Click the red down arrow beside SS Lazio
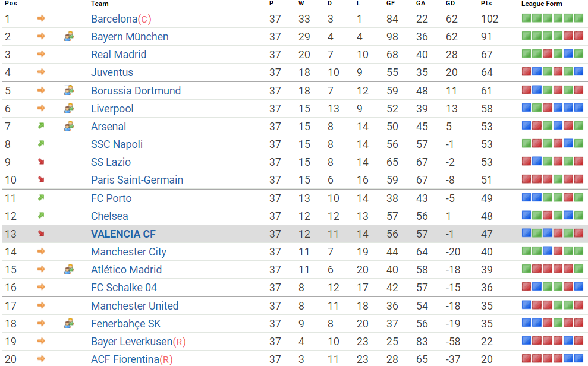588x366 pixels. tap(41, 162)
